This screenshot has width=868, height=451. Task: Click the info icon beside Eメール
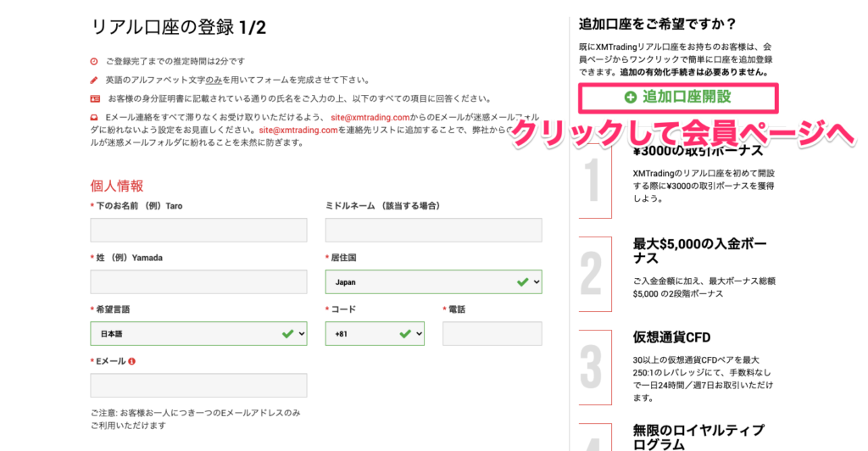(x=131, y=361)
